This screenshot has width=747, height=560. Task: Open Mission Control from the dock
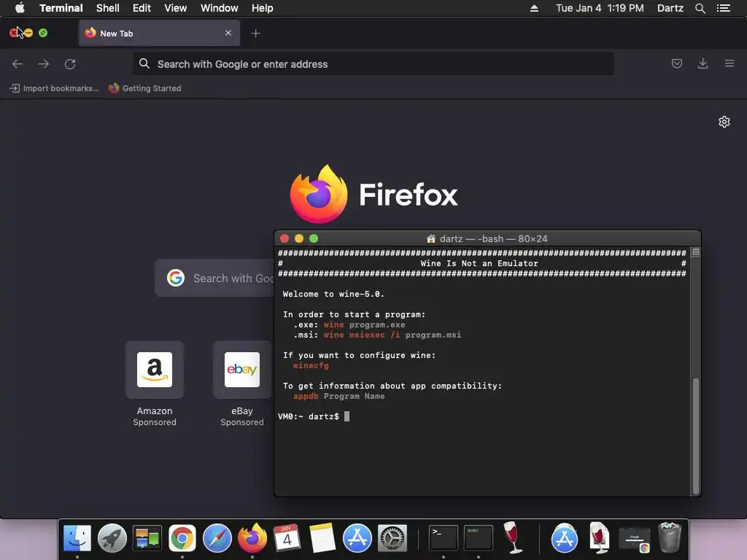147,538
